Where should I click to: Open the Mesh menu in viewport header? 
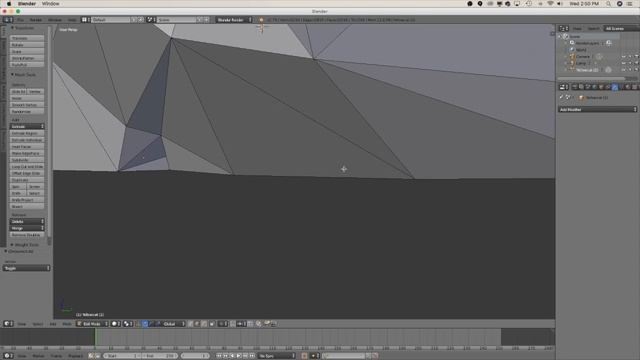tap(67, 324)
